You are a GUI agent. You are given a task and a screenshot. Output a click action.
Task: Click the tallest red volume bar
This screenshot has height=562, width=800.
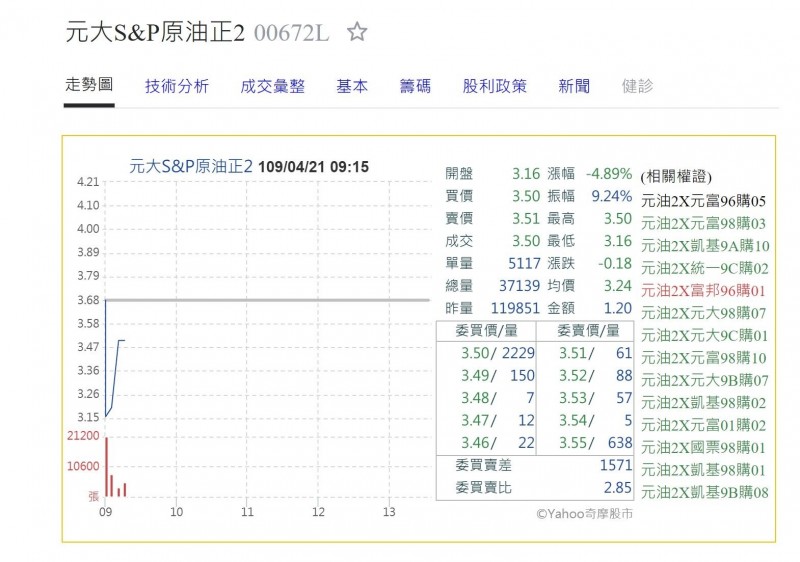point(107,467)
